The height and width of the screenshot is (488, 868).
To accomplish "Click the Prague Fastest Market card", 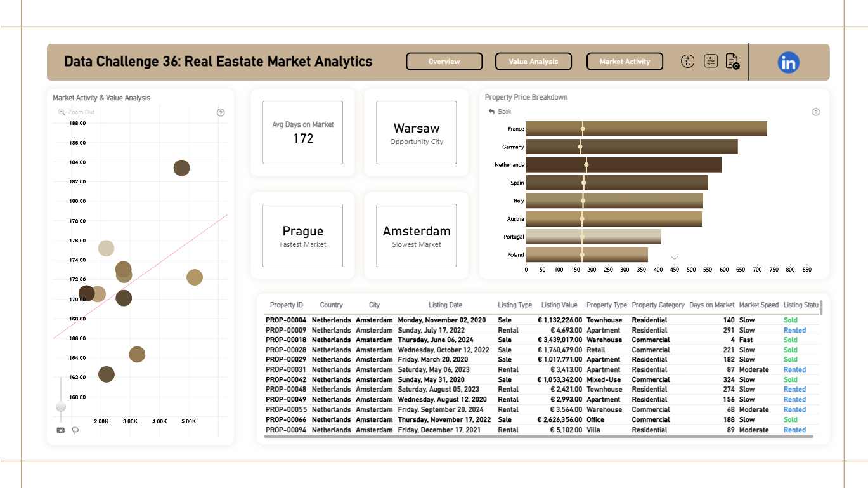I will click(302, 235).
